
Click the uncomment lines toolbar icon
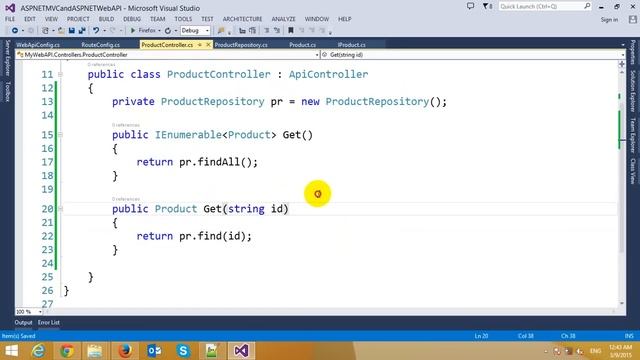click(x=277, y=31)
